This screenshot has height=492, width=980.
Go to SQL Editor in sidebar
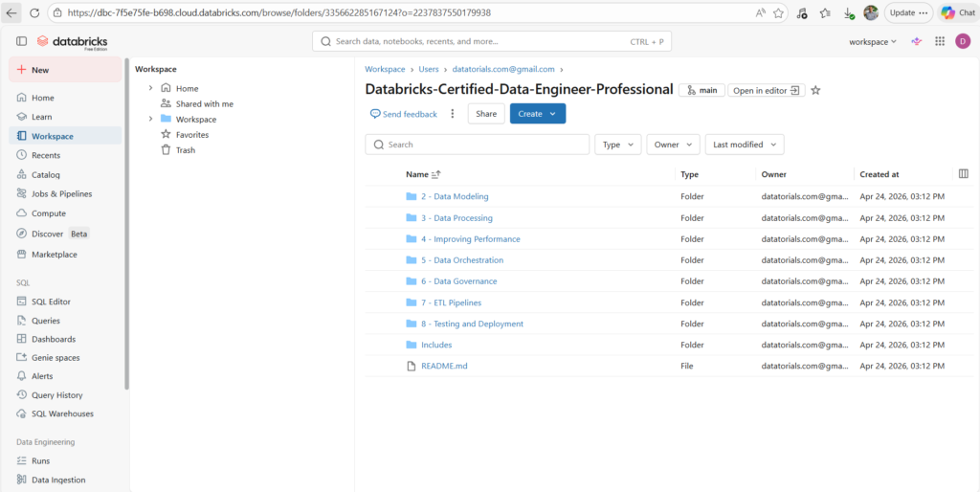pos(51,302)
